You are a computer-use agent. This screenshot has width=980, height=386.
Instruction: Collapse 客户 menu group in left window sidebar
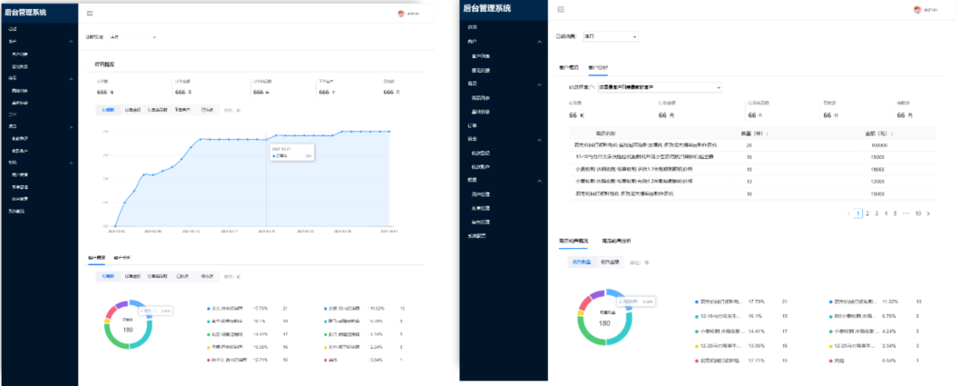tap(71, 42)
